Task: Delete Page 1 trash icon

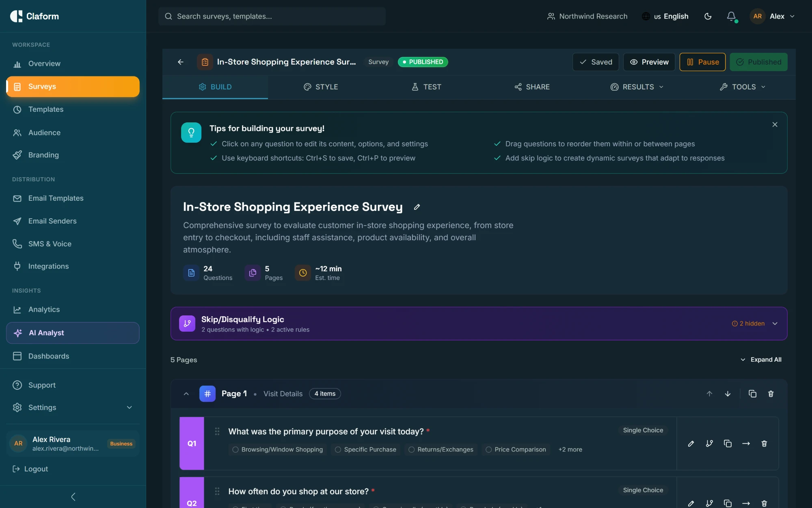Action: click(771, 394)
